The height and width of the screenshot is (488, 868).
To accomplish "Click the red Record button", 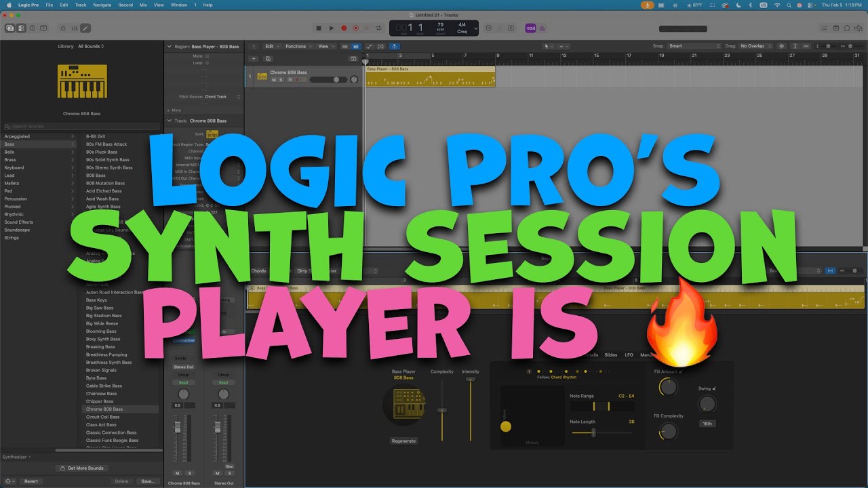I will pos(344,28).
